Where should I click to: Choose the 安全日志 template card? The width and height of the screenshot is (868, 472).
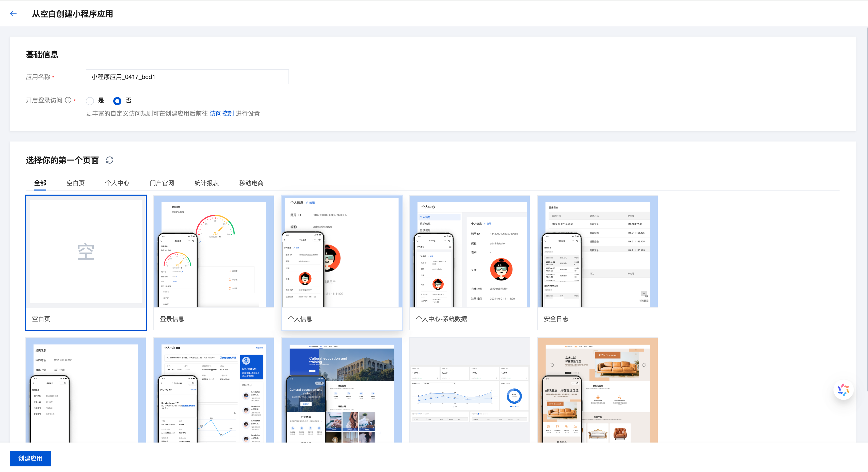click(598, 263)
